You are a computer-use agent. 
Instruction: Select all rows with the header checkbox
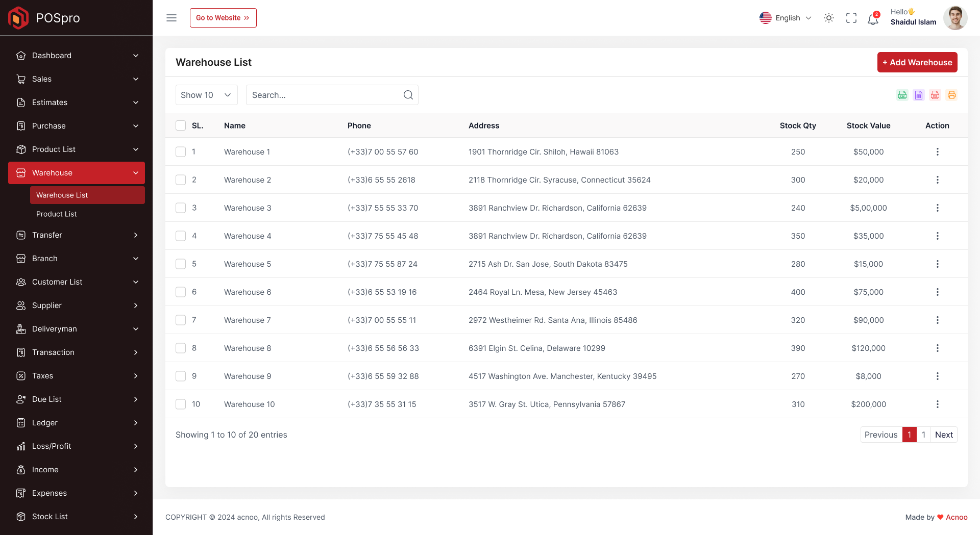181,125
